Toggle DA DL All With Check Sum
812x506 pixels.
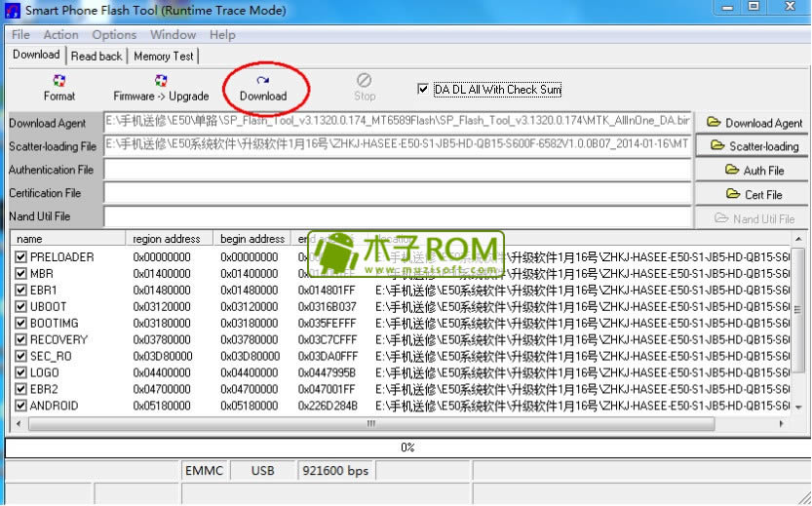(x=423, y=90)
